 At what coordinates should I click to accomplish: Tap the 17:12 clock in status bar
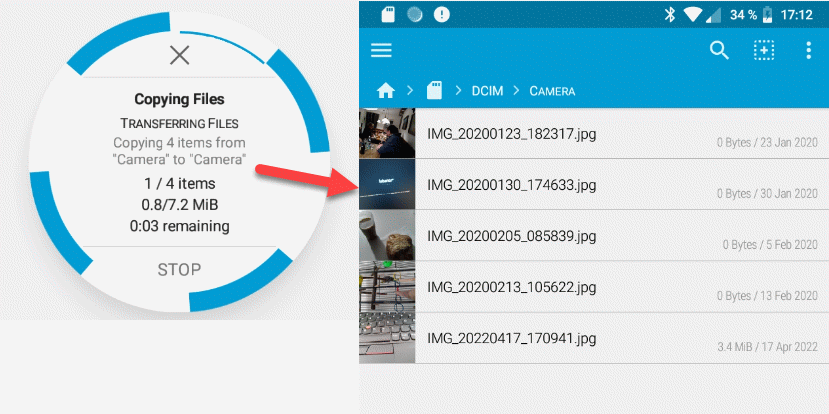coord(796,15)
